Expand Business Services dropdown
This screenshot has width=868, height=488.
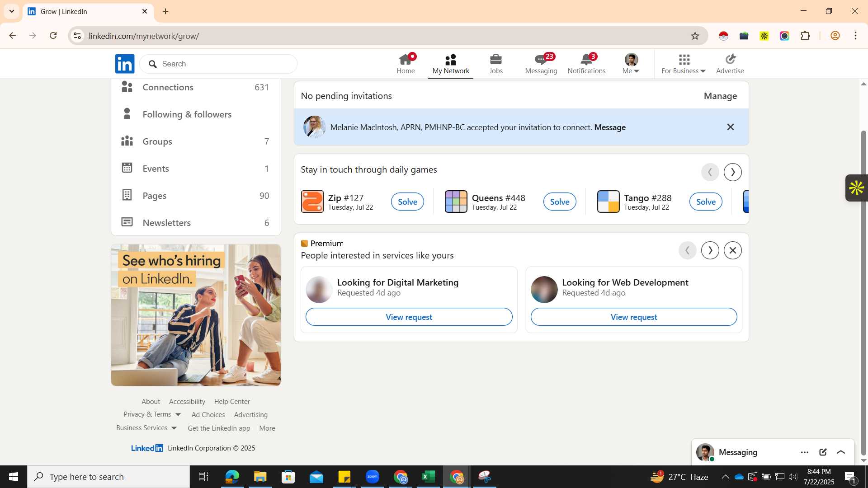pyautogui.click(x=146, y=428)
